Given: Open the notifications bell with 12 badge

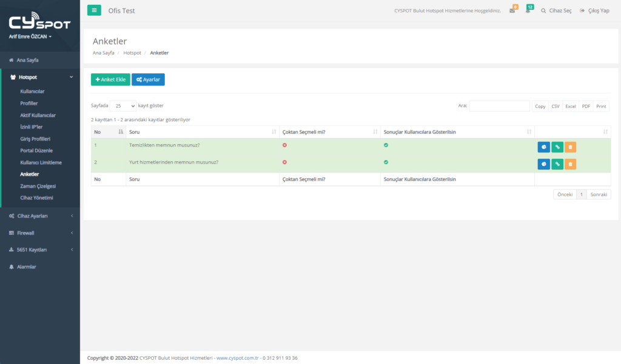Looking at the screenshot, I should [528, 11].
